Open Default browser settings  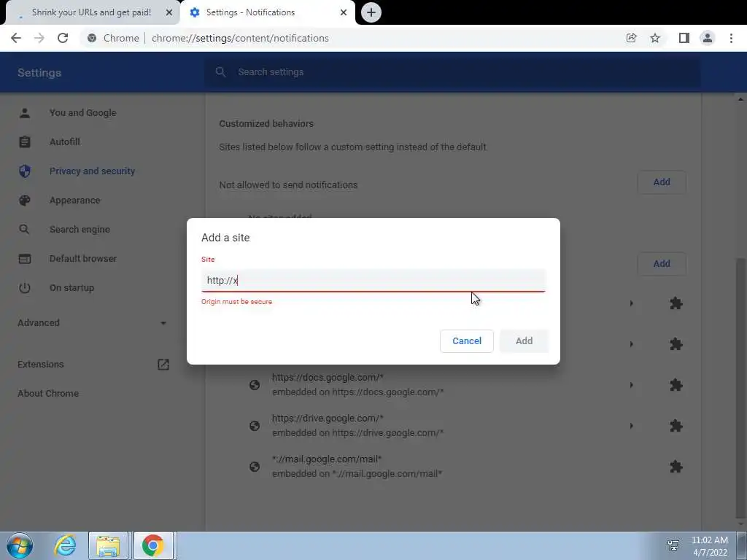pyautogui.click(x=83, y=259)
